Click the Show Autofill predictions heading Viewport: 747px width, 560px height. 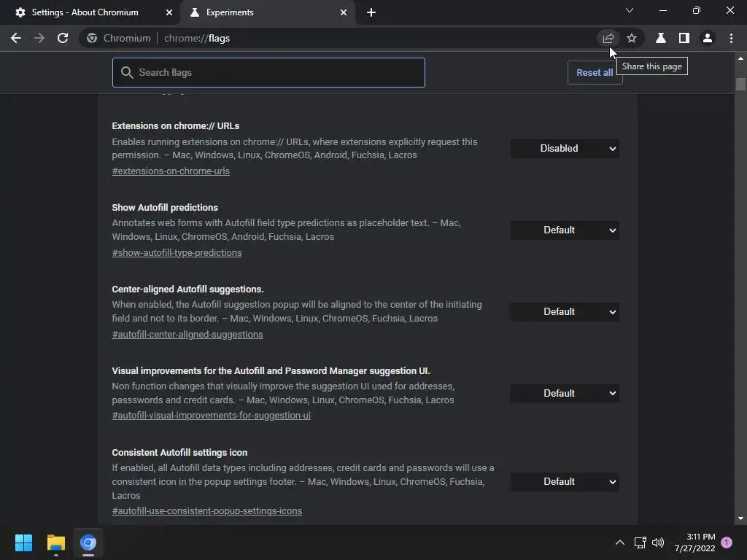165,208
